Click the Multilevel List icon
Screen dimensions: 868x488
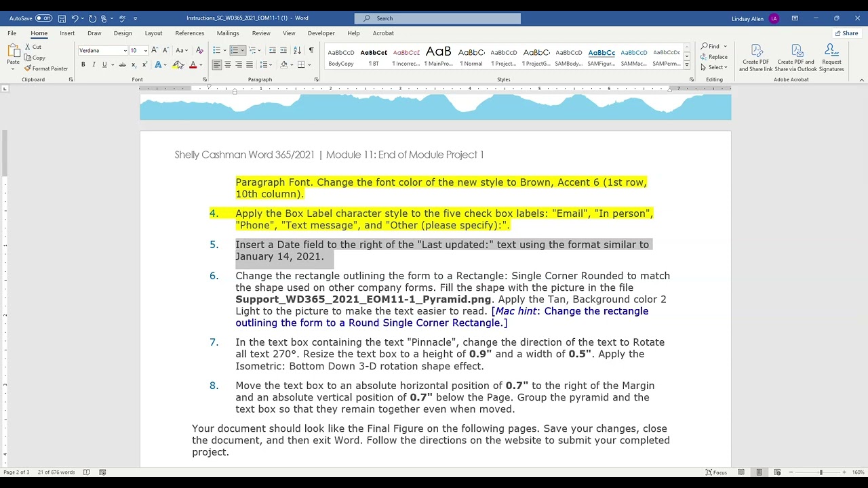click(252, 50)
